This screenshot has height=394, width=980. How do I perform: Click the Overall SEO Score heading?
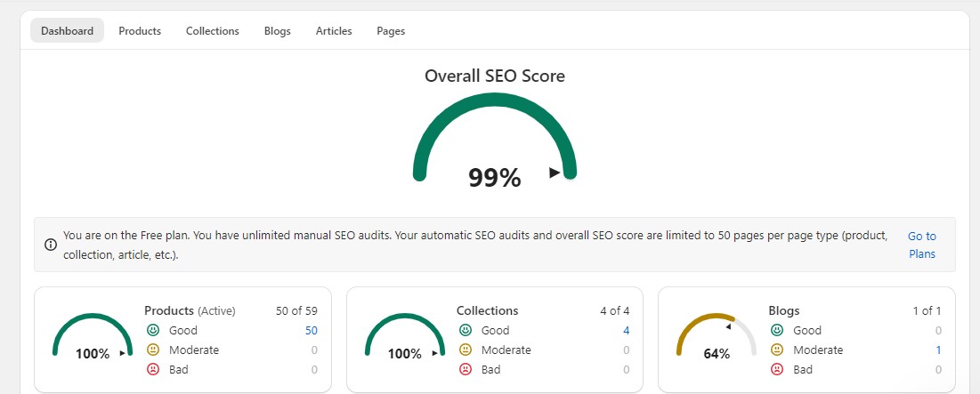click(494, 76)
